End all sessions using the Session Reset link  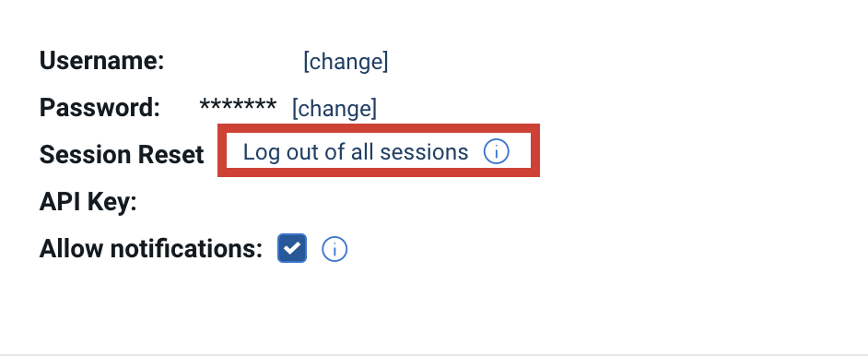pyautogui.click(x=356, y=151)
